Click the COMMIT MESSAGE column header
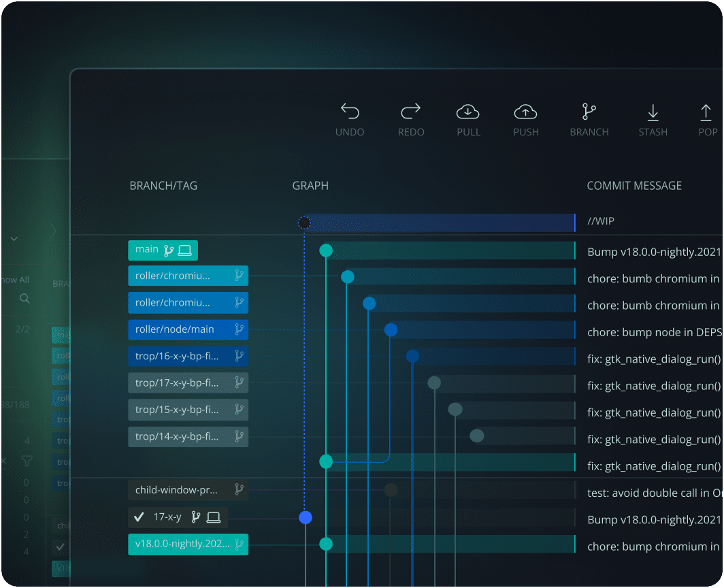The image size is (724, 588). (x=634, y=186)
